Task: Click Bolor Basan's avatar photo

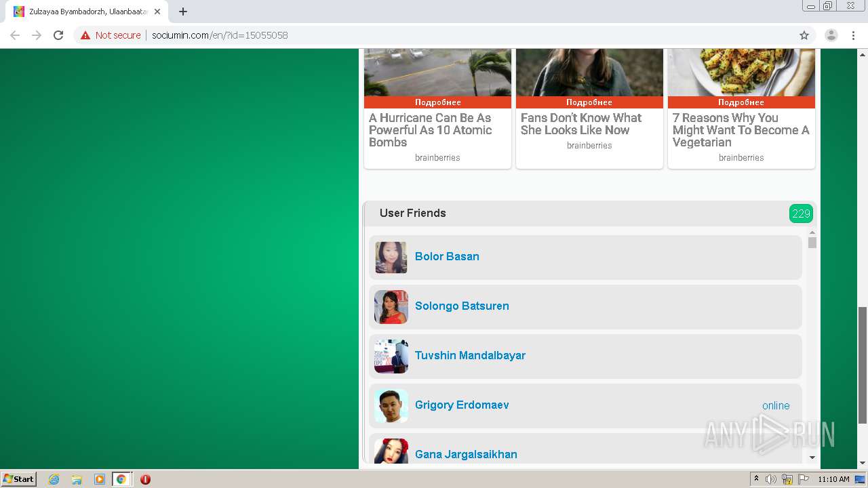Action: click(391, 258)
